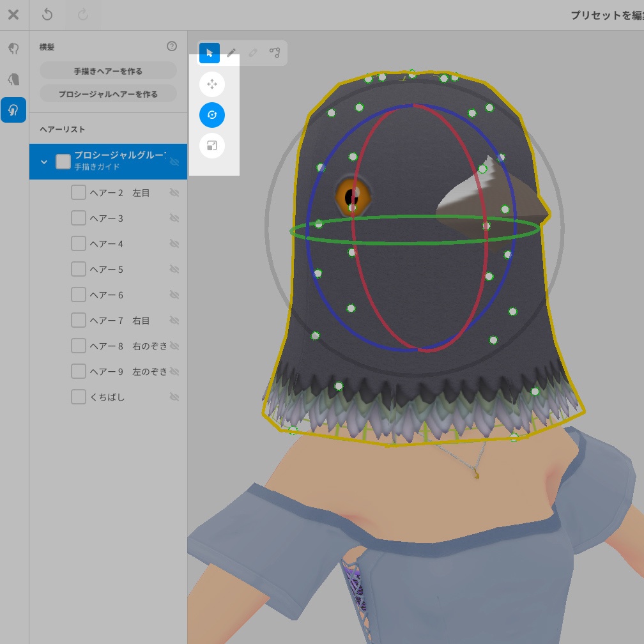Activate the rotate transform gizmo

click(x=211, y=115)
